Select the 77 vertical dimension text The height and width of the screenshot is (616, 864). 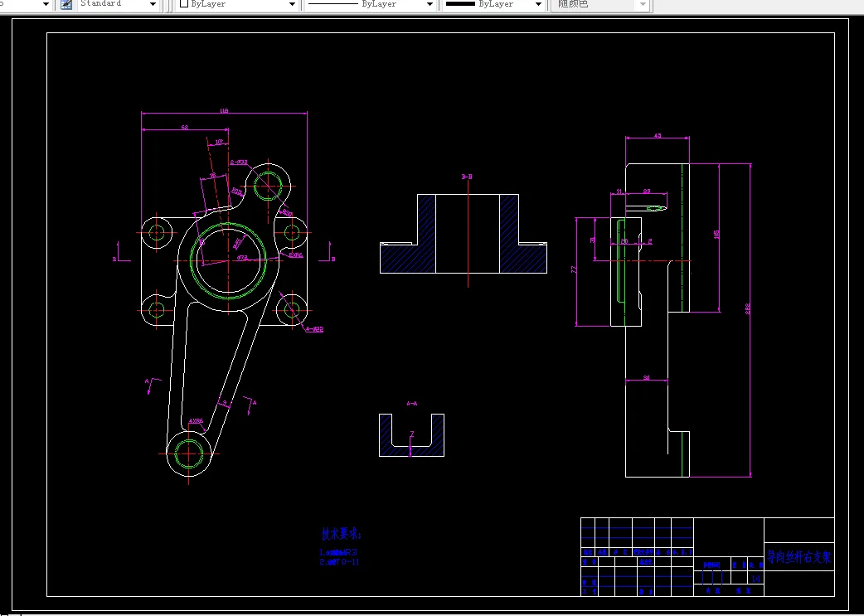pos(574,270)
